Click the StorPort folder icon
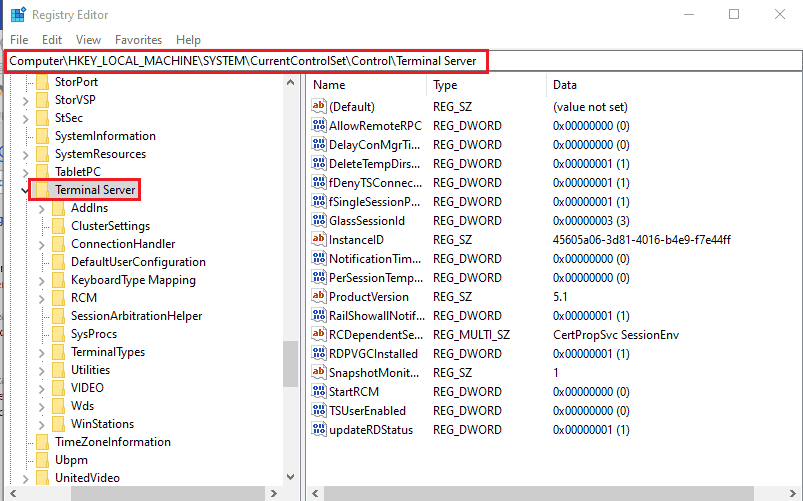This screenshot has width=803, height=501. click(42, 81)
